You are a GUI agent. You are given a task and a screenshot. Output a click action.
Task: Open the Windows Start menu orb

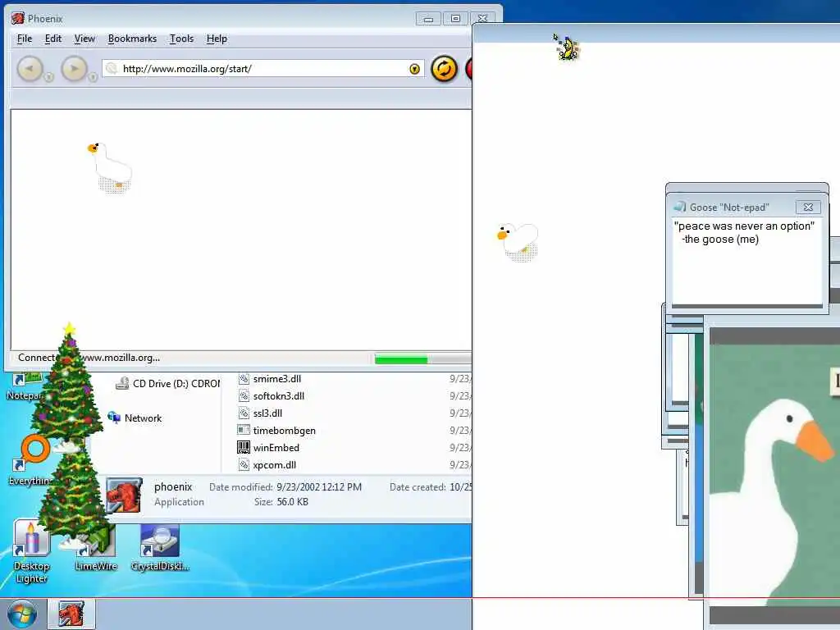click(22, 614)
